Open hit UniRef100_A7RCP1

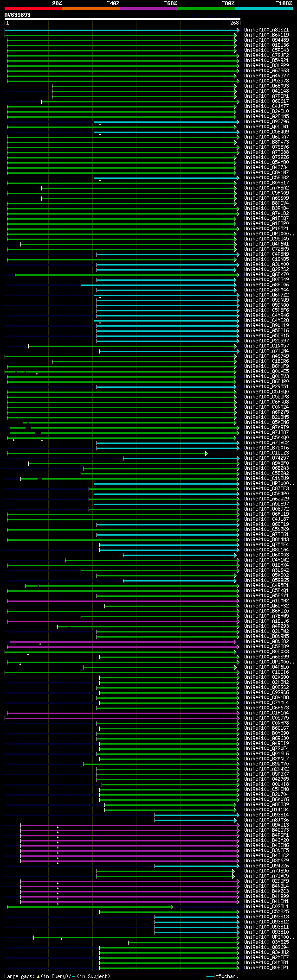(266, 96)
